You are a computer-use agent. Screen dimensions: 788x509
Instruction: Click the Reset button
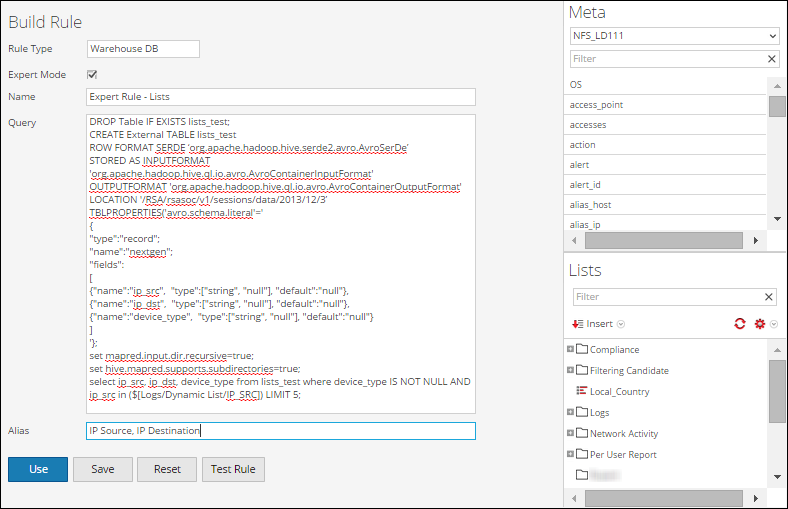[167, 469]
